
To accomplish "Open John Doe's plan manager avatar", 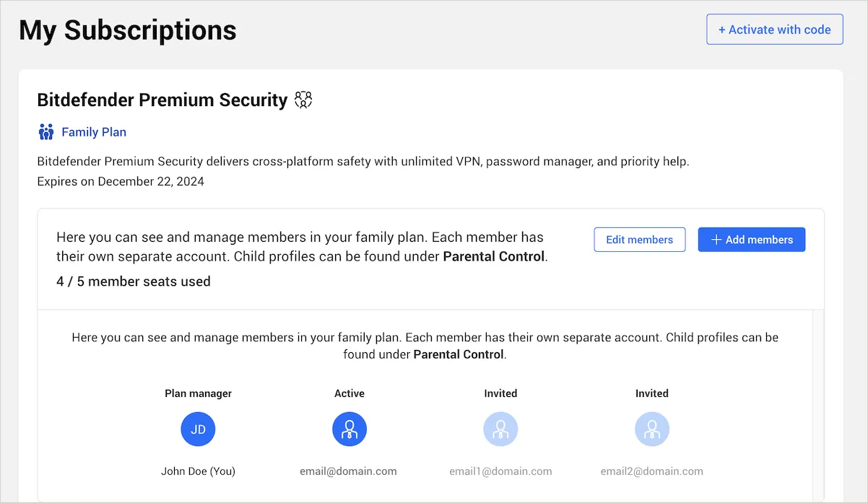I will (198, 429).
